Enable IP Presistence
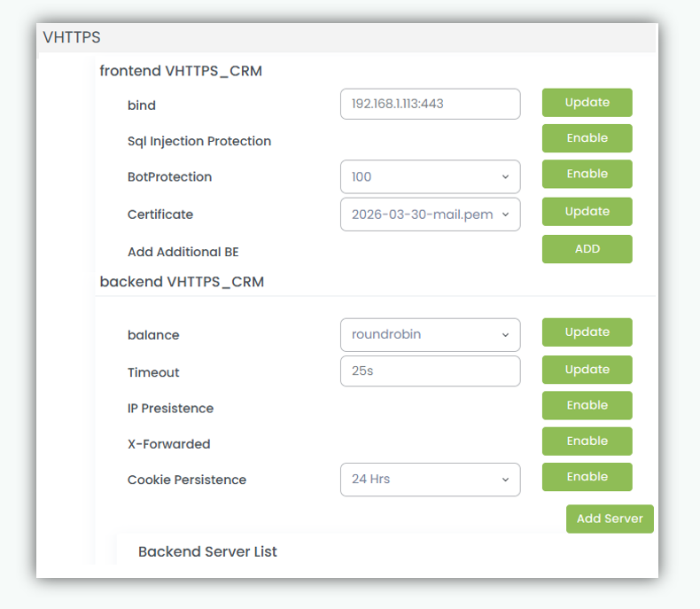The image size is (700, 609). [x=587, y=405]
